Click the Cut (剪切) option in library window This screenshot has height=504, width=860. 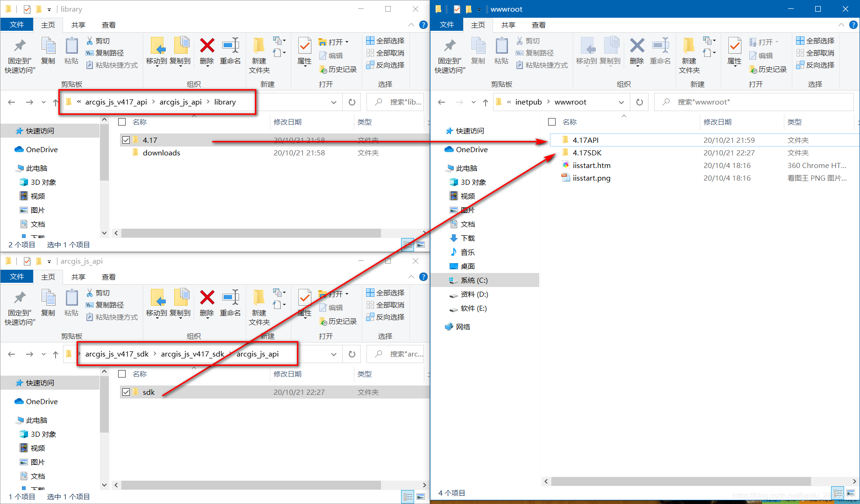[x=98, y=41]
